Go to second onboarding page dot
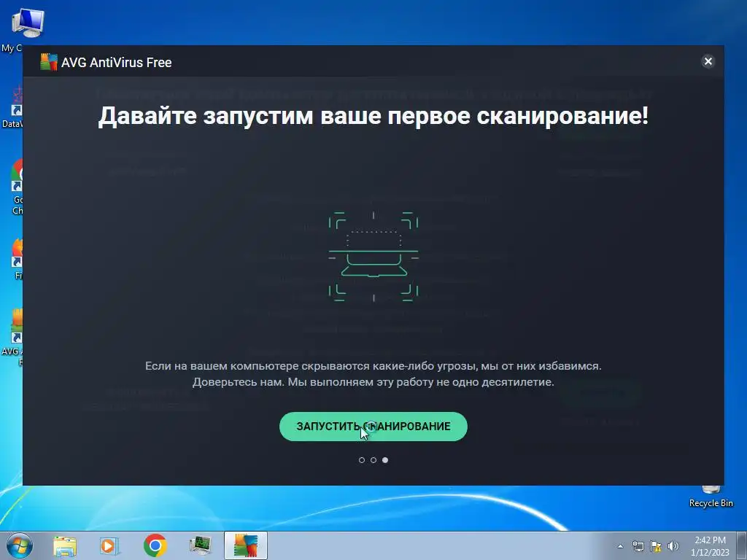This screenshot has height=560, width=747. click(373, 460)
